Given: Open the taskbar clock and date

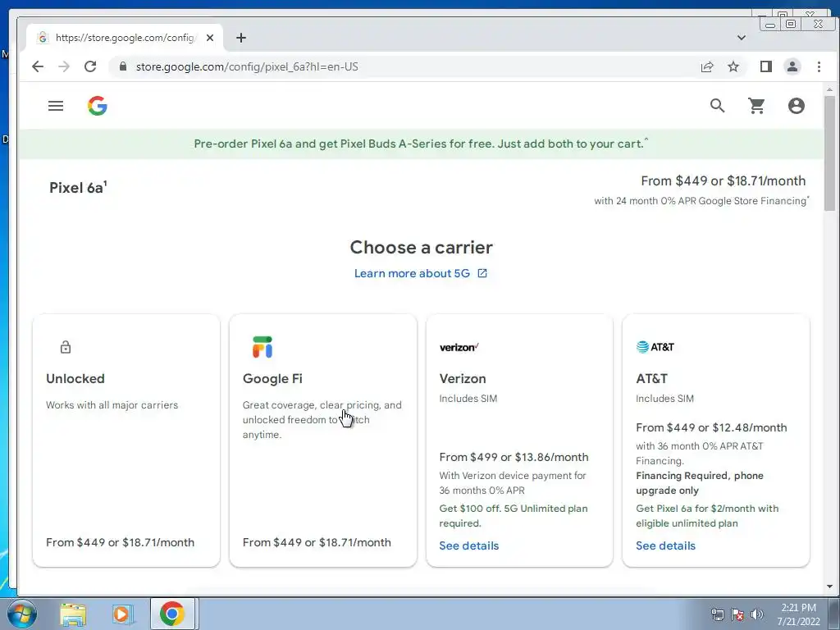Looking at the screenshot, I should (798, 614).
